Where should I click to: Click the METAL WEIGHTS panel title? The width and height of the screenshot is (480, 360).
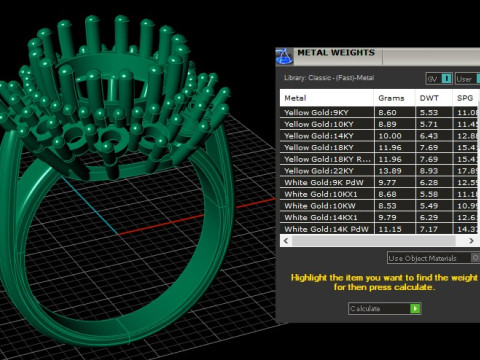(336, 53)
